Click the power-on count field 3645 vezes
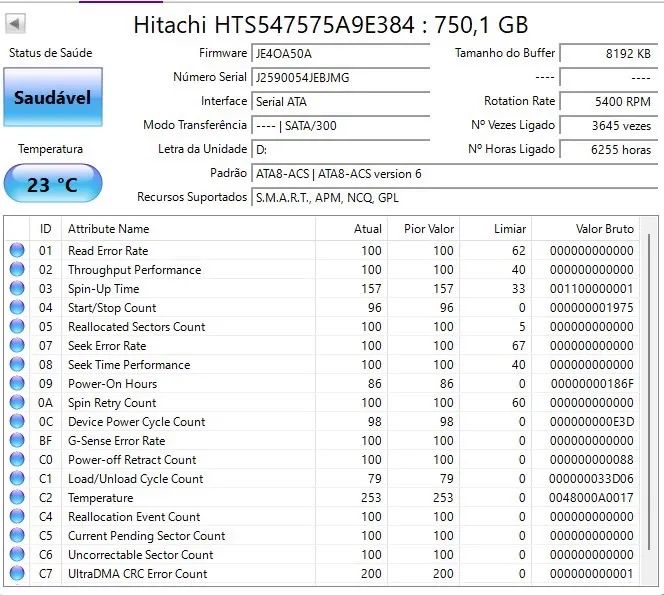The image size is (664, 595). point(609,126)
